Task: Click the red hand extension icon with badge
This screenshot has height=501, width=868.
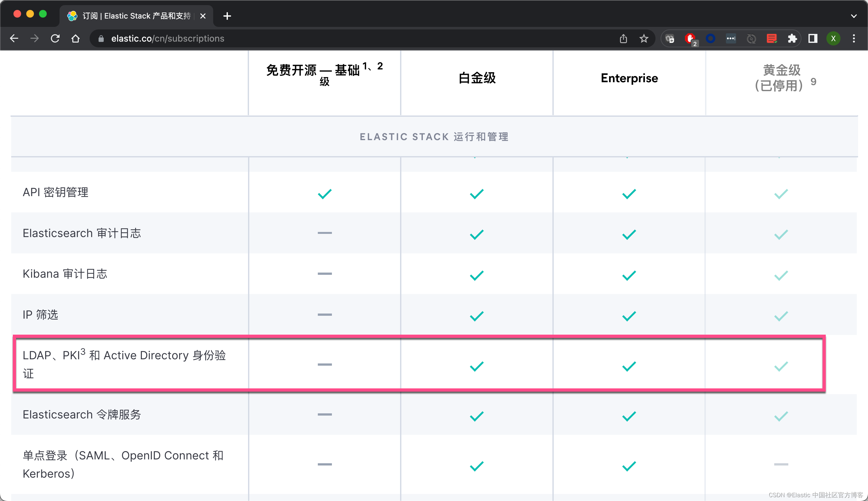Action: click(690, 38)
